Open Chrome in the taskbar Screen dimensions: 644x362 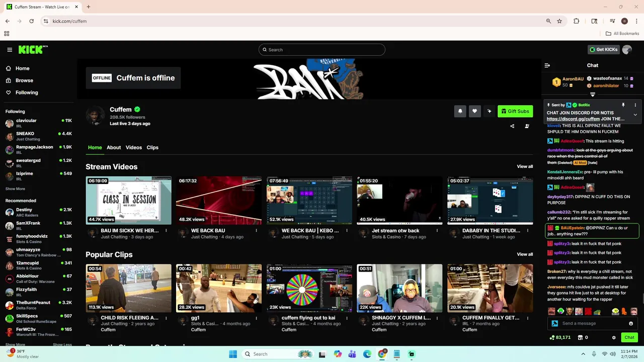point(382,354)
